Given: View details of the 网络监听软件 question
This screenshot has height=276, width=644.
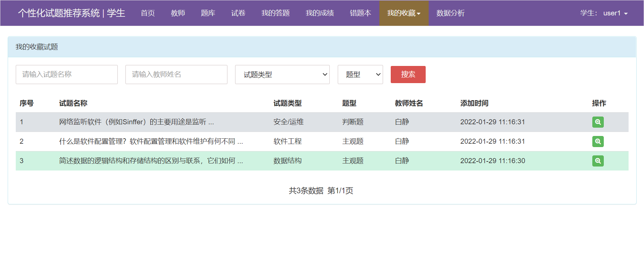Looking at the screenshot, I should 598,122.
